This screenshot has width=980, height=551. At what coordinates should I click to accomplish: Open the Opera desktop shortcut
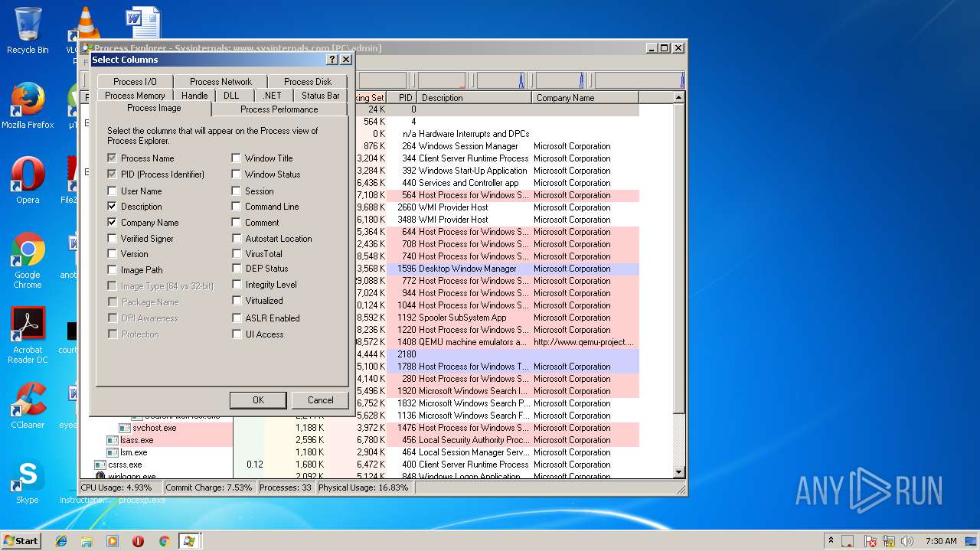coord(28,181)
